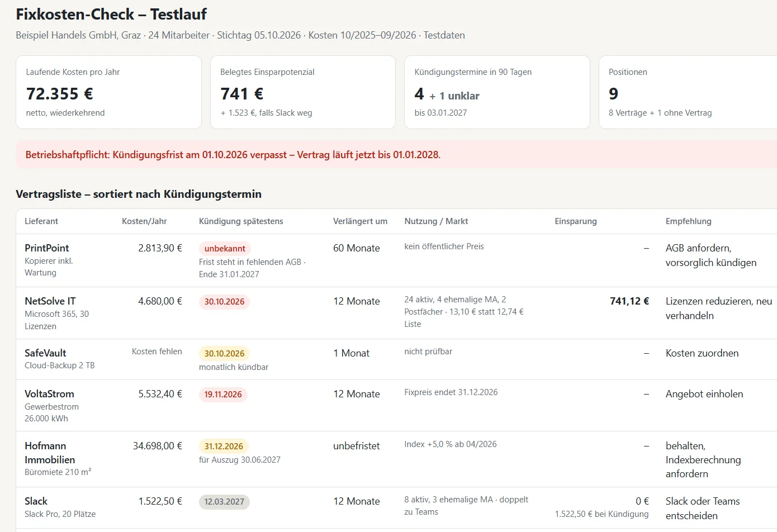Screen dimensions: 777x532
Task: Click "Lizenzen reduzieren, neu verhandeln" recommendation
Action: coord(719,308)
